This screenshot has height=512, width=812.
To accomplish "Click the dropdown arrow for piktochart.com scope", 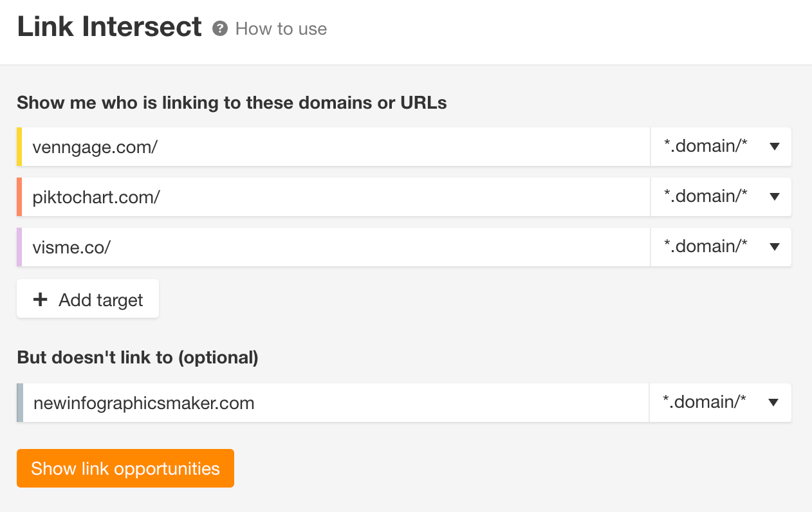I will tap(773, 197).
